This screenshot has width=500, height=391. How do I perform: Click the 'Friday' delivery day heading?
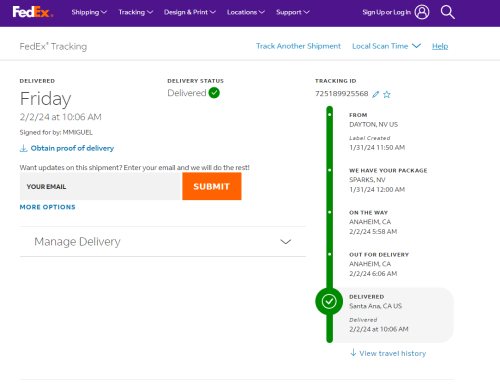coord(45,99)
